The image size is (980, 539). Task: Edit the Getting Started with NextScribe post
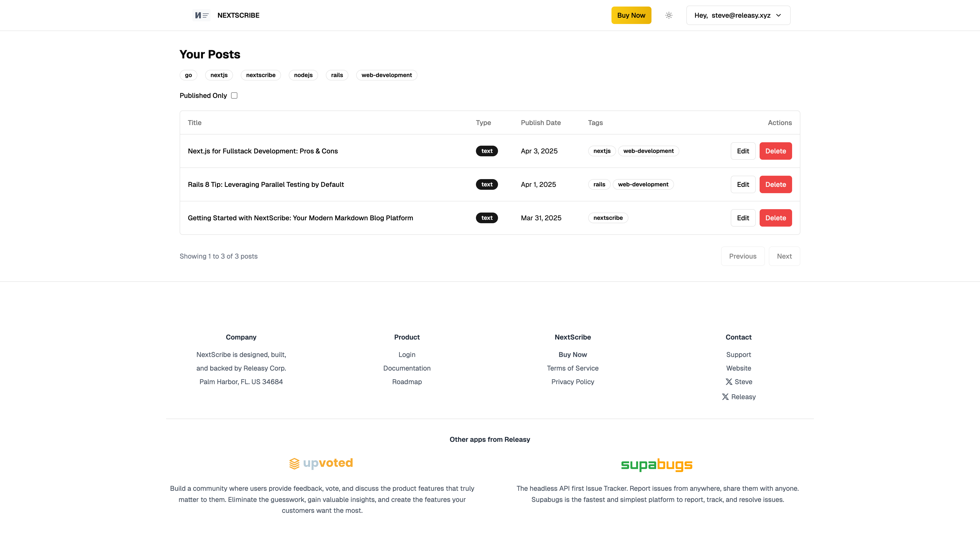[743, 218]
